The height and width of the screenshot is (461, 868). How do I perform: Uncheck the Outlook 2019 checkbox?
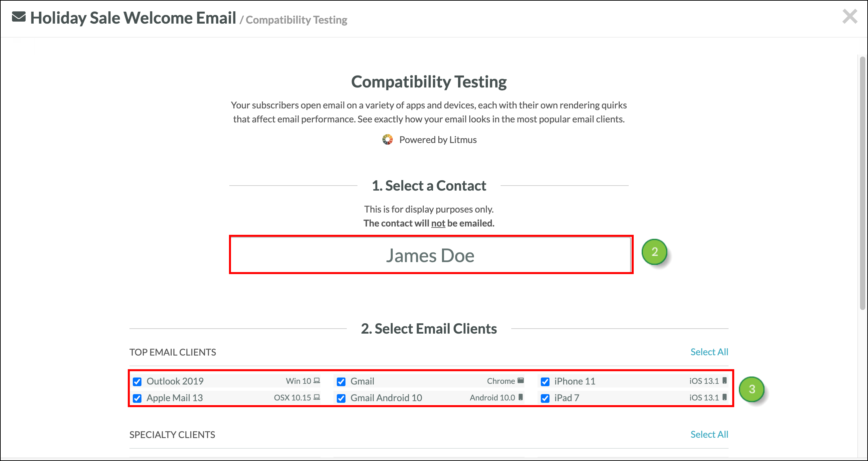click(x=137, y=382)
